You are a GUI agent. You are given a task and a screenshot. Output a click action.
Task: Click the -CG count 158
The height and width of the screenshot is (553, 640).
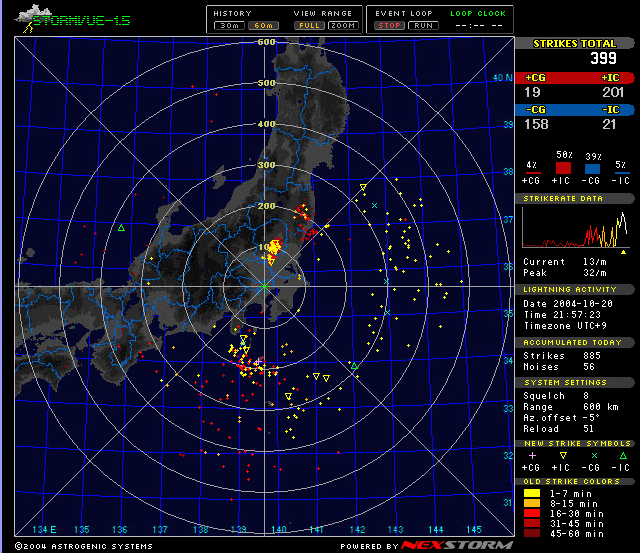click(x=536, y=124)
